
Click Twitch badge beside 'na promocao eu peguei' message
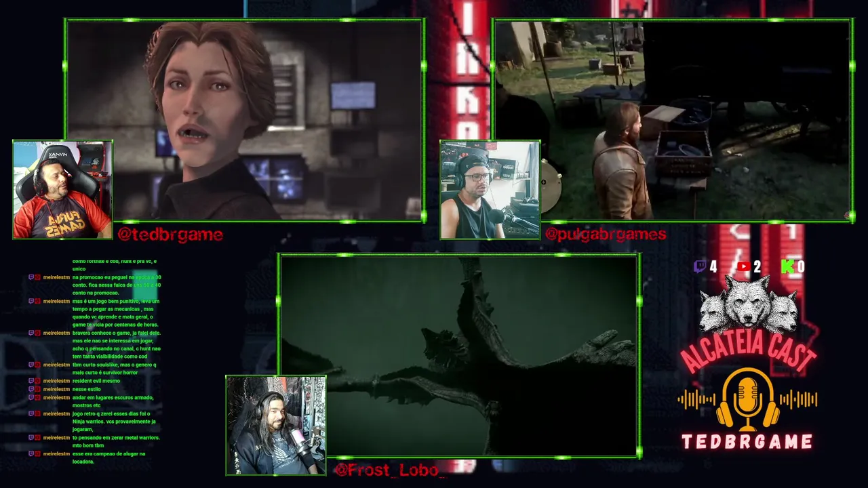(31, 277)
